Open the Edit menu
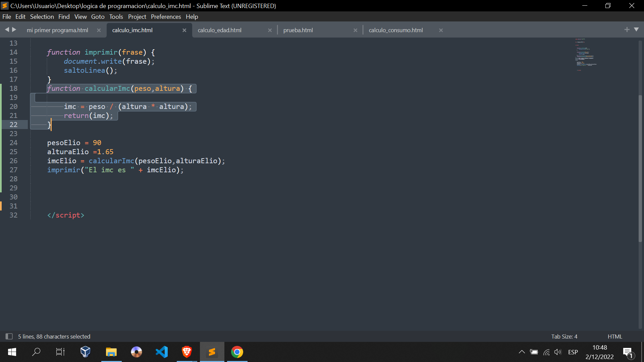The width and height of the screenshot is (644, 362). [20, 16]
